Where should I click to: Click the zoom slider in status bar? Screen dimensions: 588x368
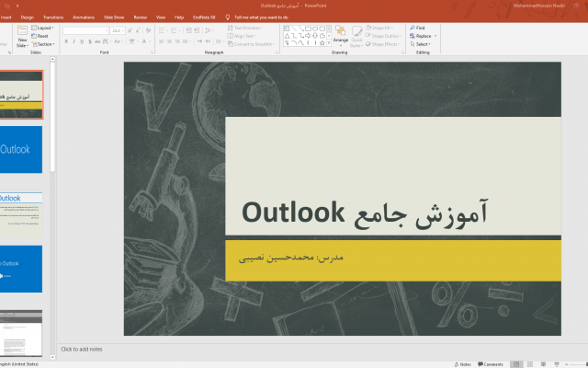pyautogui.click(x=580, y=364)
